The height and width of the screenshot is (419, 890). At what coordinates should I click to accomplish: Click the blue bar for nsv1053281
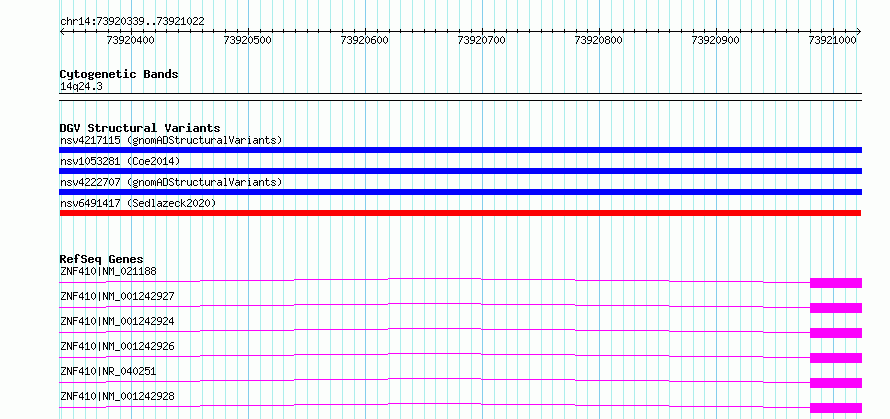[460, 171]
